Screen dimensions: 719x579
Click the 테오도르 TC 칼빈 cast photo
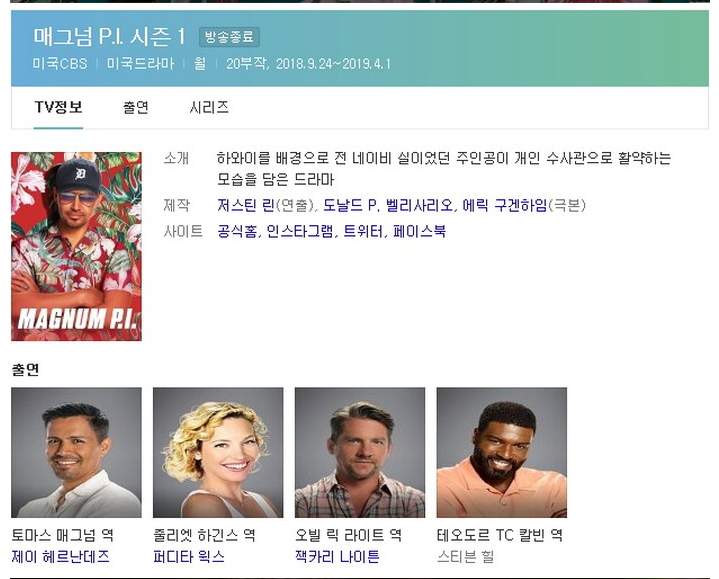pos(502,452)
